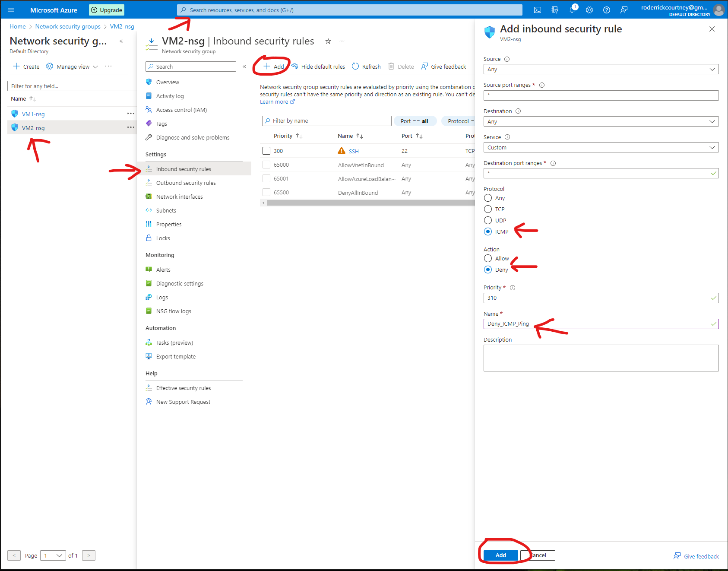Click the blue Add button to save rule

click(500, 555)
